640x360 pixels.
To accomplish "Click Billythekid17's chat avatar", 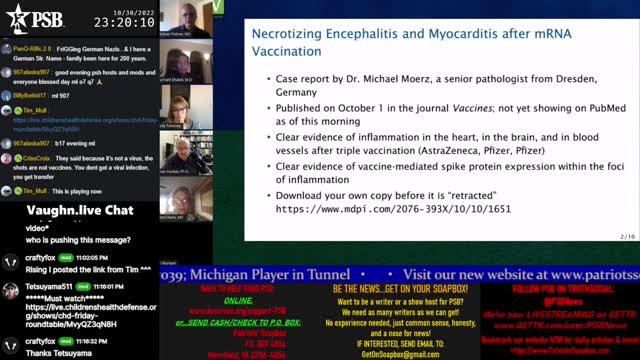I will tap(6, 96).
